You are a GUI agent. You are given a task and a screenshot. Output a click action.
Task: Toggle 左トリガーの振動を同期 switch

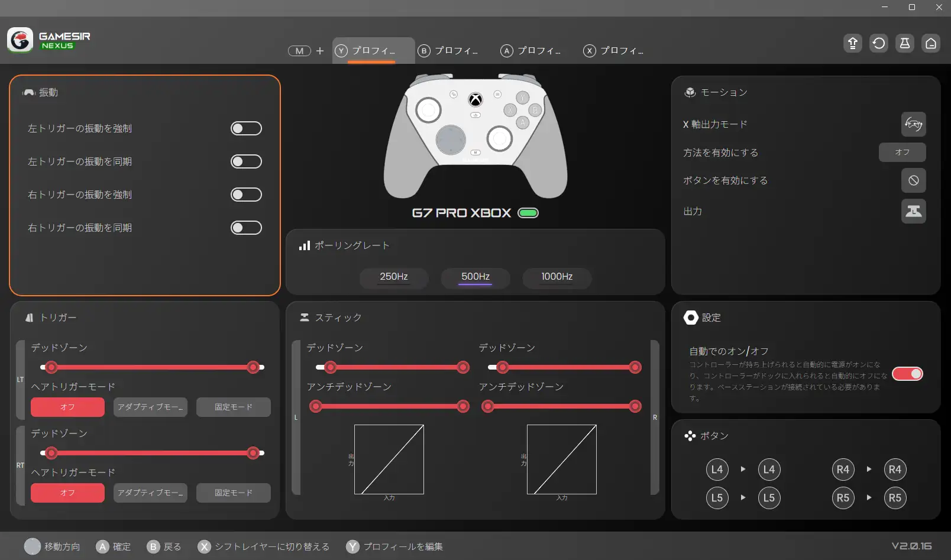click(x=246, y=161)
